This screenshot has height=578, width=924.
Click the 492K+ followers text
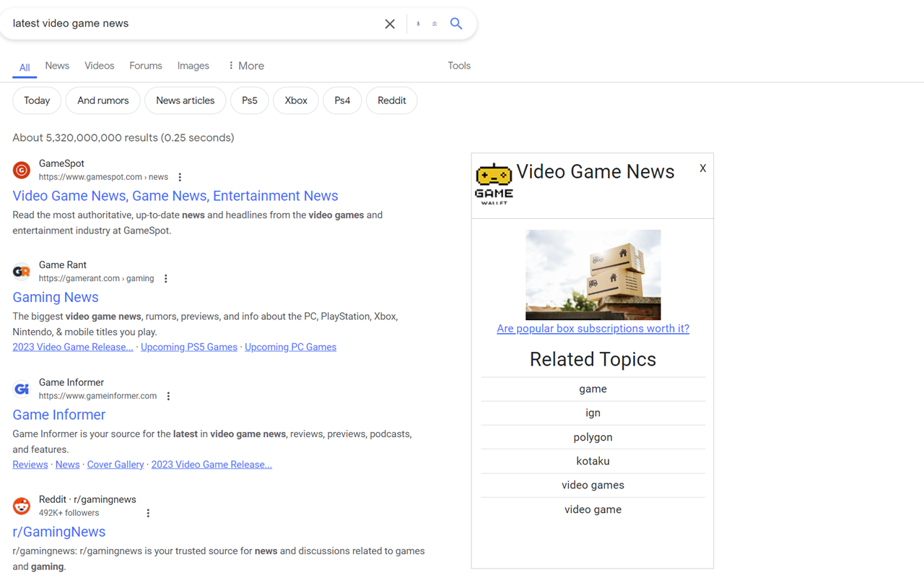[69, 513]
